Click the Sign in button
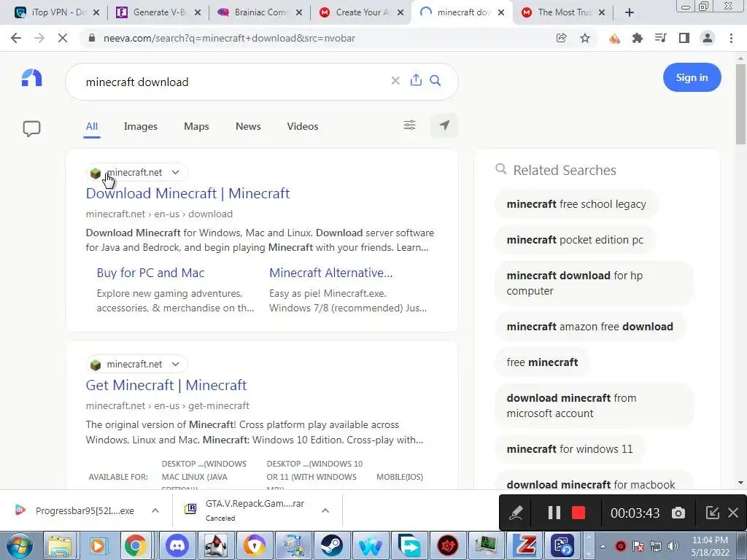Image resolution: width=747 pixels, height=560 pixels. tap(692, 77)
